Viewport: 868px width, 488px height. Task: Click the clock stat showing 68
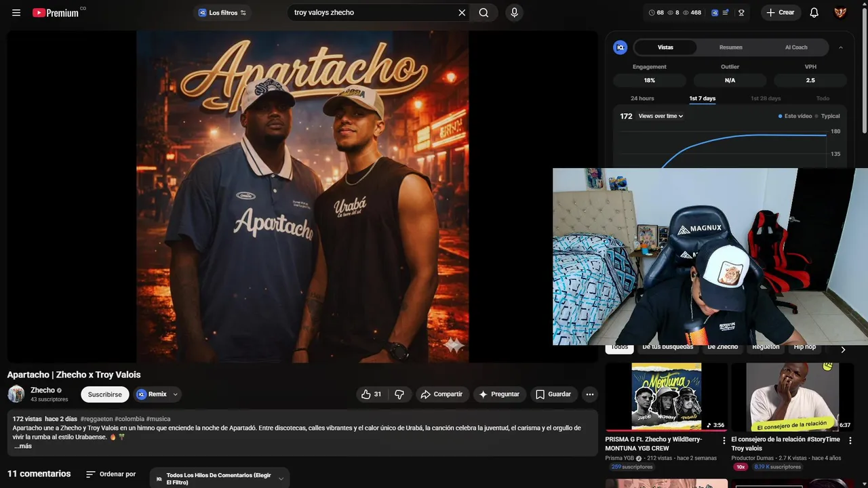point(656,12)
